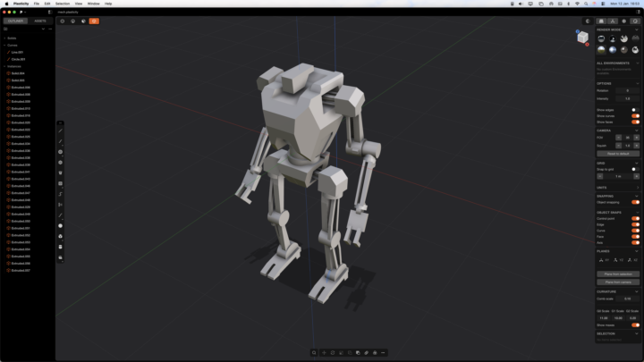The height and width of the screenshot is (362, 644).
Task: Click the second viewport mode icon in top toolbar
Action: click(72, 21)
